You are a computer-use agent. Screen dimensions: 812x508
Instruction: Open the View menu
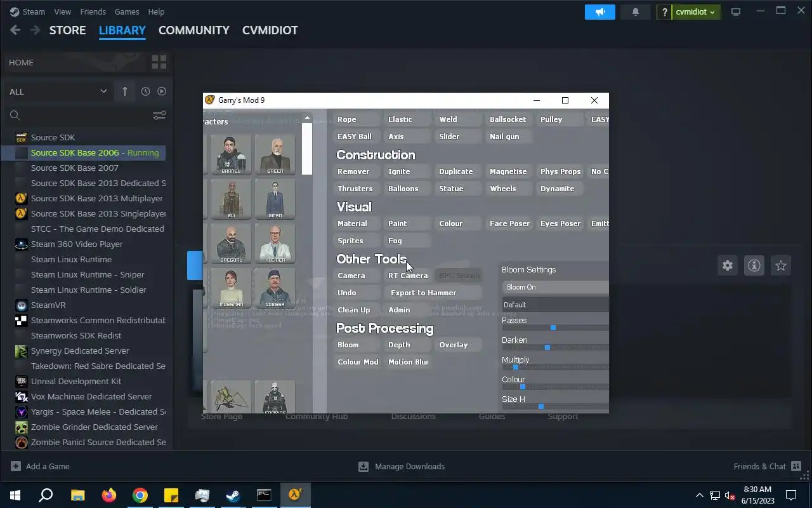click(62, 11)
